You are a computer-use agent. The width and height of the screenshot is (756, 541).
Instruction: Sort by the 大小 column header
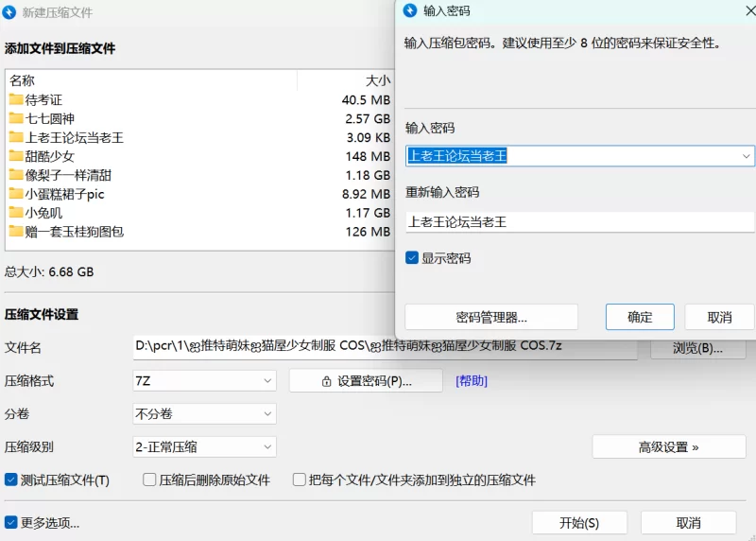[377, 80]
